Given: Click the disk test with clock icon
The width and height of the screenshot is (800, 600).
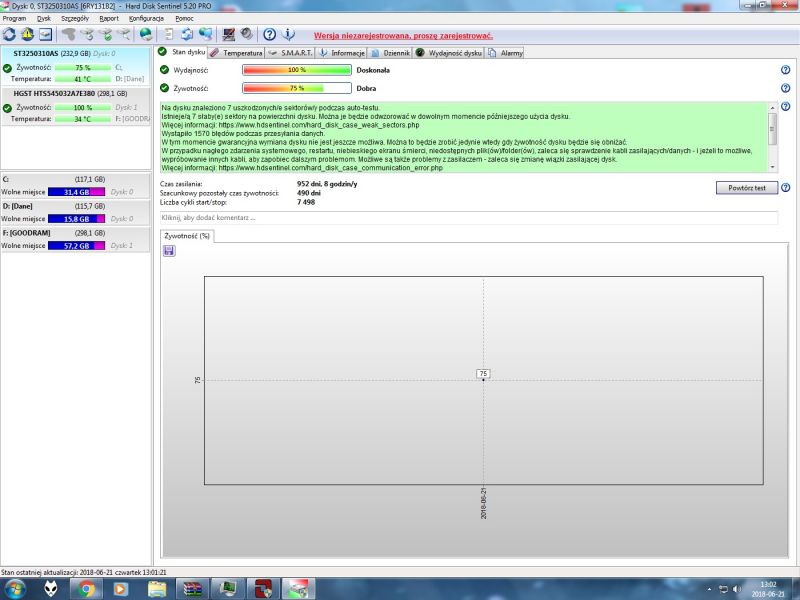Looking at the screenshot, I should point(87,34).
